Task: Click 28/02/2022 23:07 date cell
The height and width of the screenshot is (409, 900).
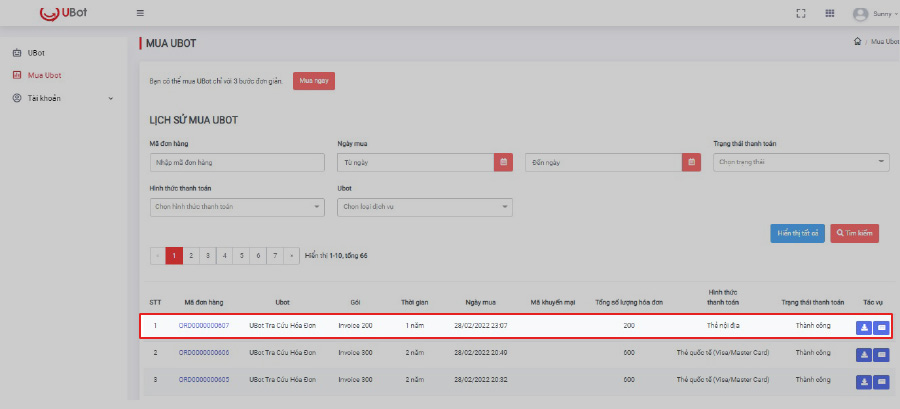Action: pyautogui.click(x=480, y=325)
